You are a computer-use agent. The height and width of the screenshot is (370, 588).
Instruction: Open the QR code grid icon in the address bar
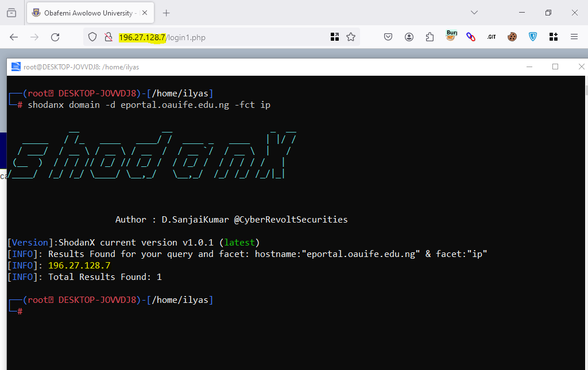click(x=335, y=37)
